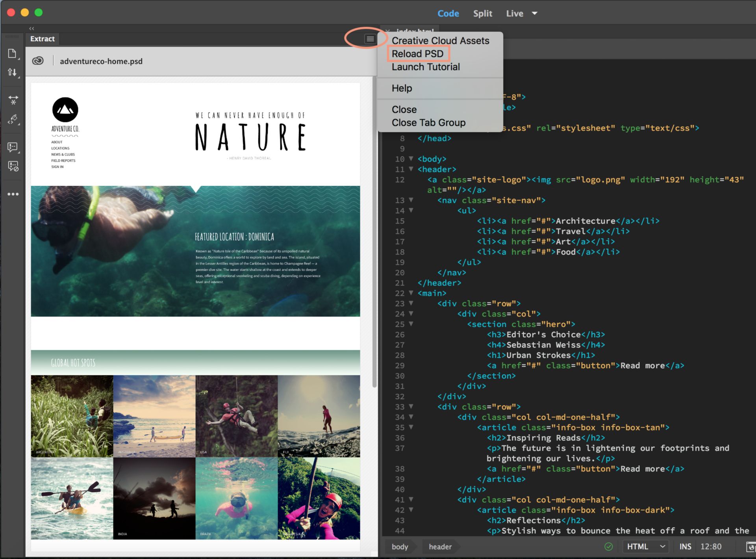Click the Apply Comment icon

pyautogui.click(x=13, y=147)
